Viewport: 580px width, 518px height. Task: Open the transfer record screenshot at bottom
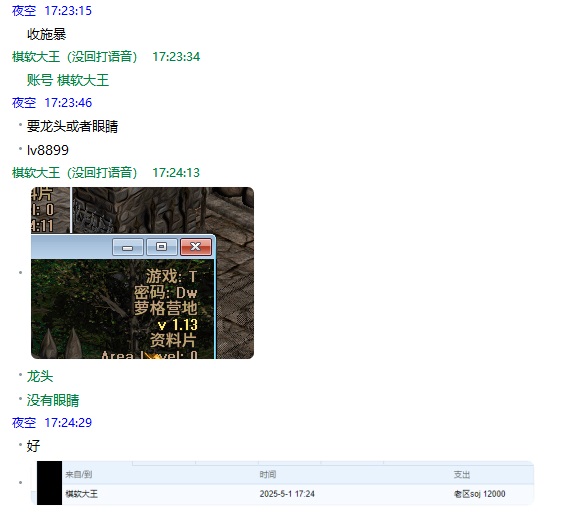click(x=283, y=483)
